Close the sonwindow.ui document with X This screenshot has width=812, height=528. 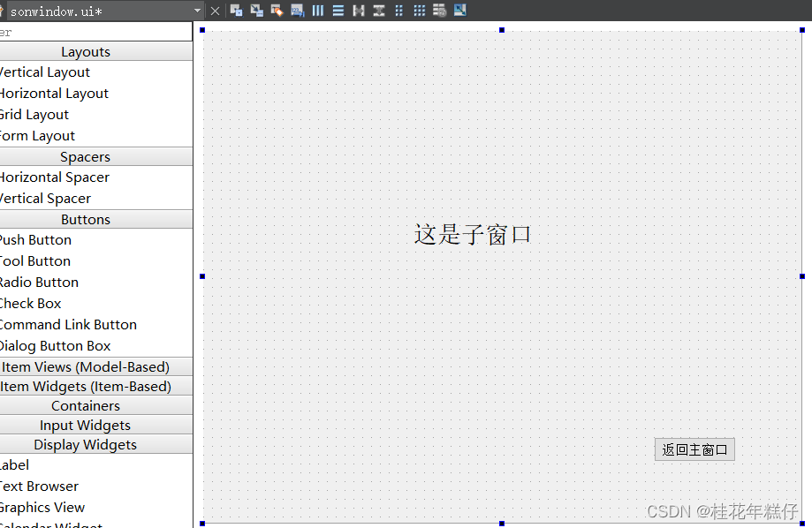pyautogui.click(x=216, y=11)
